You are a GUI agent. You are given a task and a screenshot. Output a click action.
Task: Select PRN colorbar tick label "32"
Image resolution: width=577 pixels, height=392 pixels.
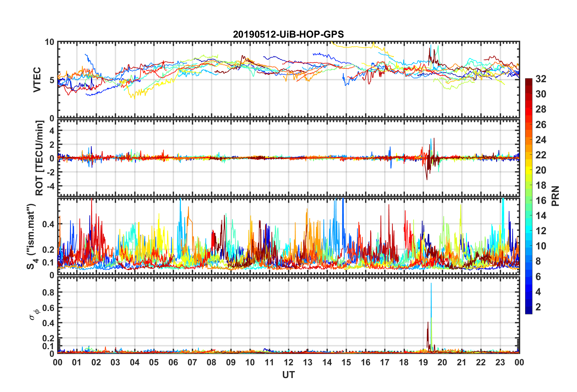(541, 79)
